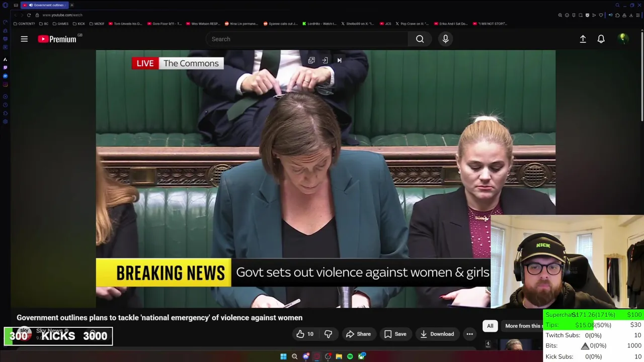Click the YouTube search magnifier button
The height and width of the screenshot is (362, 644).
[420, 39]
